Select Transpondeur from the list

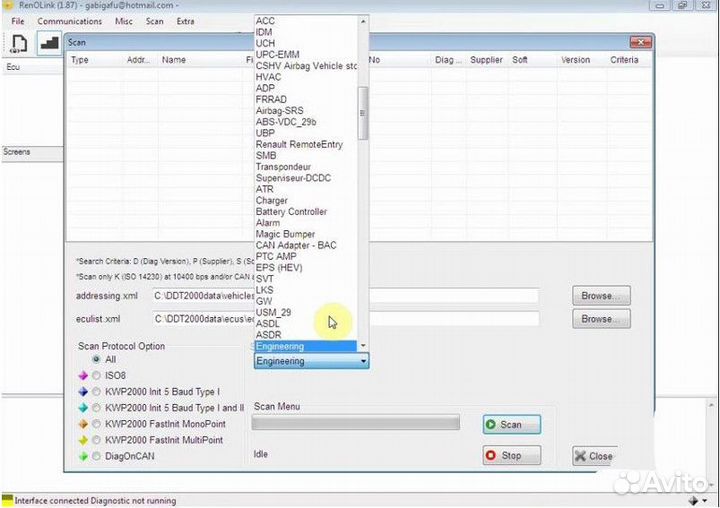click(x=305, y=167)
